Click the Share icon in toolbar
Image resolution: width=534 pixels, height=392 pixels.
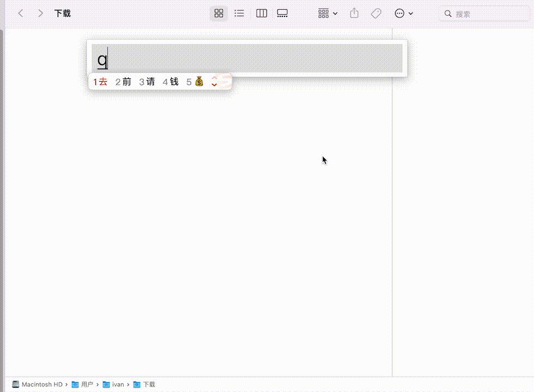354,13
